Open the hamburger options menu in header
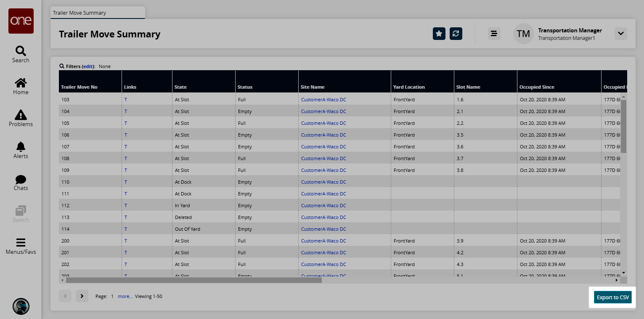This screenshot has height=319, width=644. (494, 34)
